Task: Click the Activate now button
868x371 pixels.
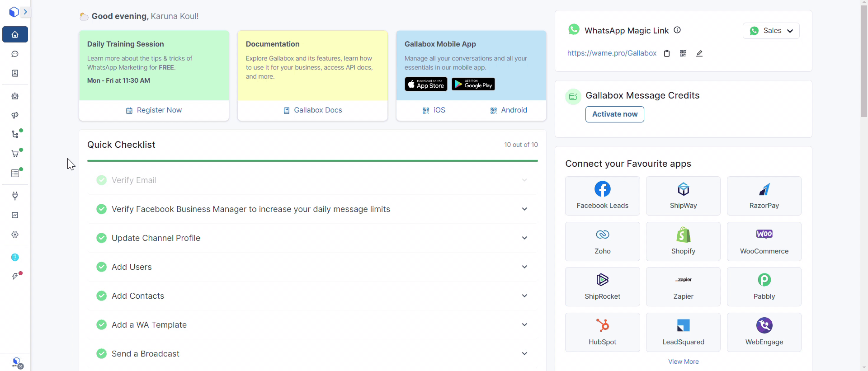Action: coord(614,114)
